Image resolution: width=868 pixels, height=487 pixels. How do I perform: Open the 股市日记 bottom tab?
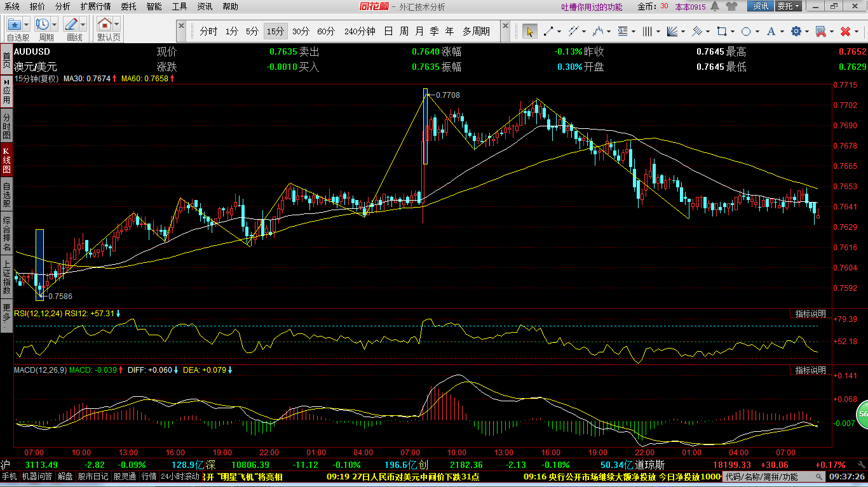pos(94,476)
